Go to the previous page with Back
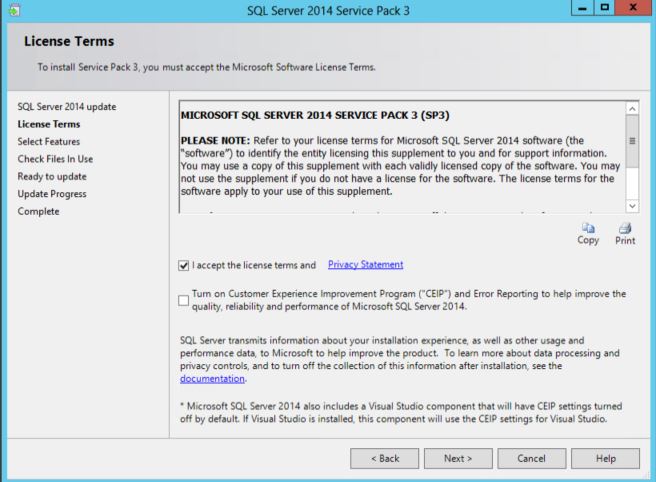This screenshot has width=656, height=482. point(384,459)
